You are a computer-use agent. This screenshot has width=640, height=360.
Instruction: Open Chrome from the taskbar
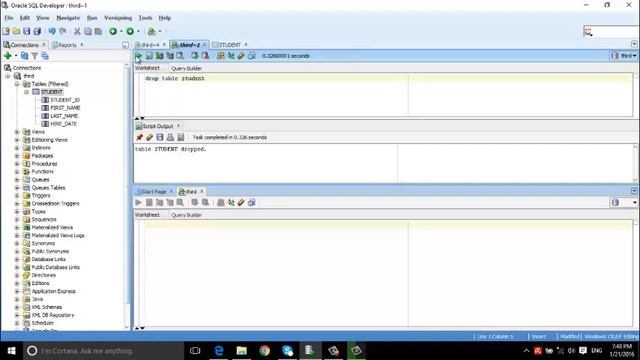tap(264, 351)
